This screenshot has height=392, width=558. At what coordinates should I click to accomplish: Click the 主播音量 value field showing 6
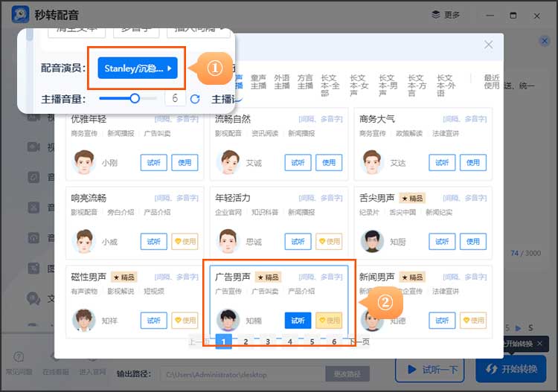coord(175,98)
